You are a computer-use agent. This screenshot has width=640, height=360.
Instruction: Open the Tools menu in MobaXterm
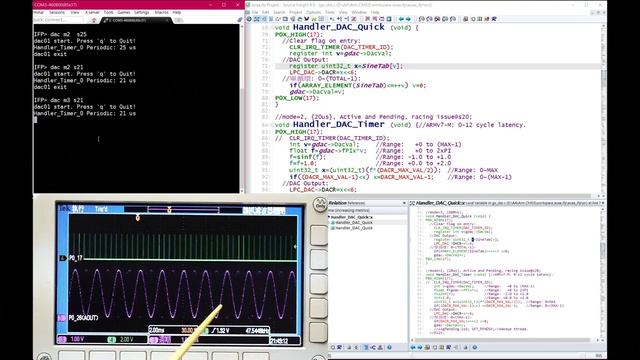109,13
